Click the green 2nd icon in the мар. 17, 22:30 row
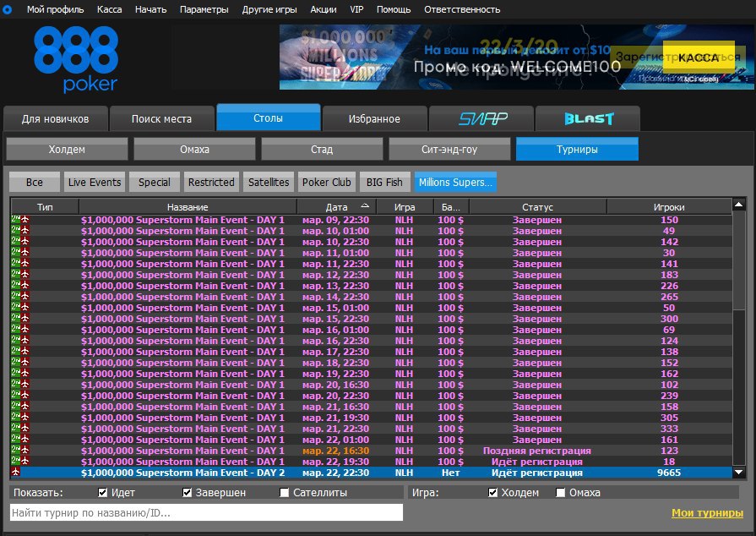Screen dimensions: 756x536 point(15,352)
